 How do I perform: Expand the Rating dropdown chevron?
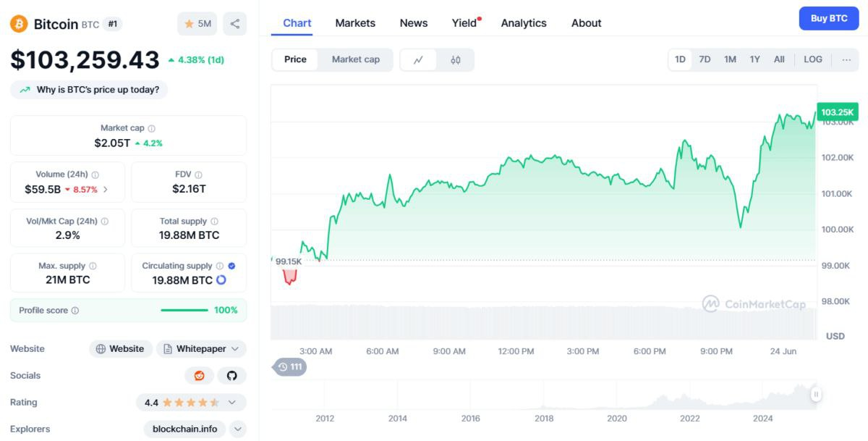point(232,403)
